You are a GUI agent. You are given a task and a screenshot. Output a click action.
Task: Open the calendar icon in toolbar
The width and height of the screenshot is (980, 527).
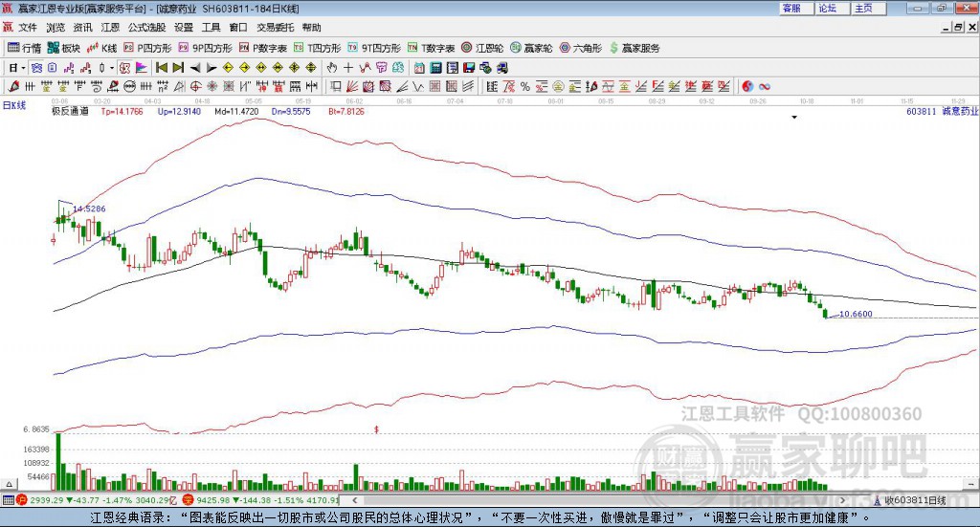pos(419,68)
